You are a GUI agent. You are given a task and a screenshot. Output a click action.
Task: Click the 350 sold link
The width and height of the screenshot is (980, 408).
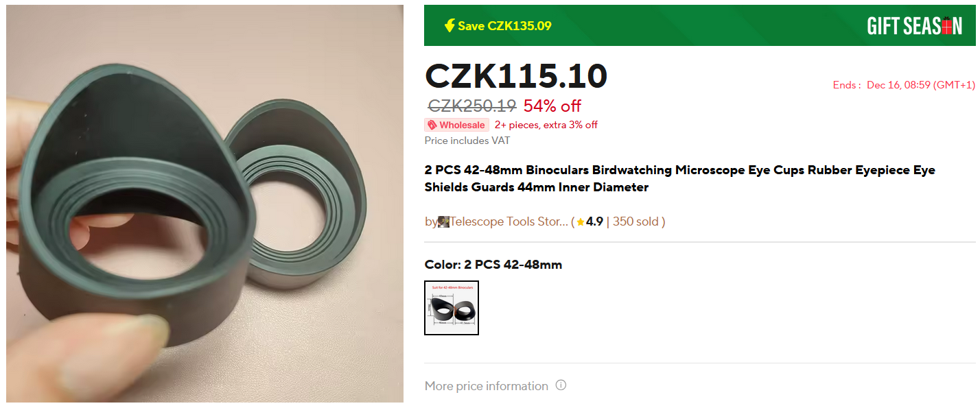point(635,221)
